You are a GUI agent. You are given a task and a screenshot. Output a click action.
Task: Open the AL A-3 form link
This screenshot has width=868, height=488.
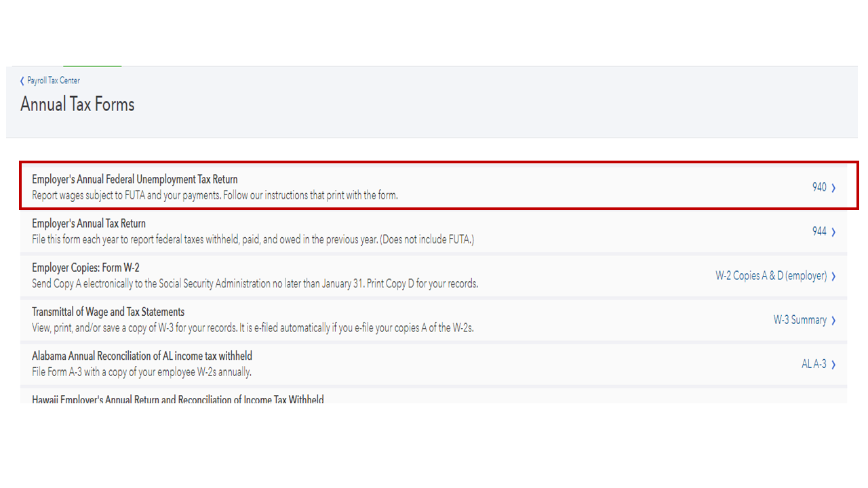(814, 364)
